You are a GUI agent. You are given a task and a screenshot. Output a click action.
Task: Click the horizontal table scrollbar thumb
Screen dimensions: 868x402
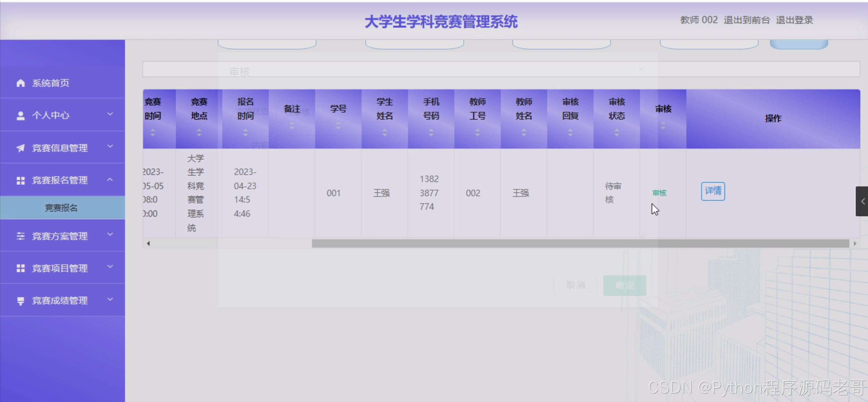click(x=580, y=243)
